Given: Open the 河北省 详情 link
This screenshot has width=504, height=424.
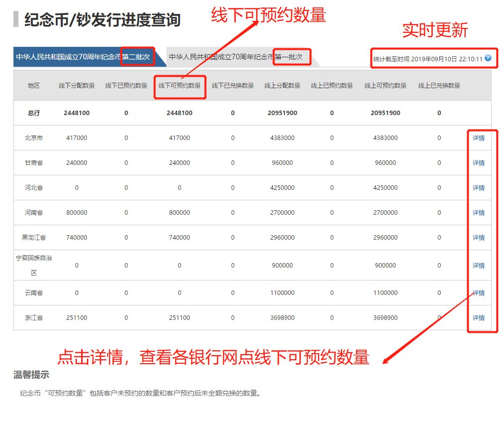Looking at the screenshot, I should click(x=478, y=188).
